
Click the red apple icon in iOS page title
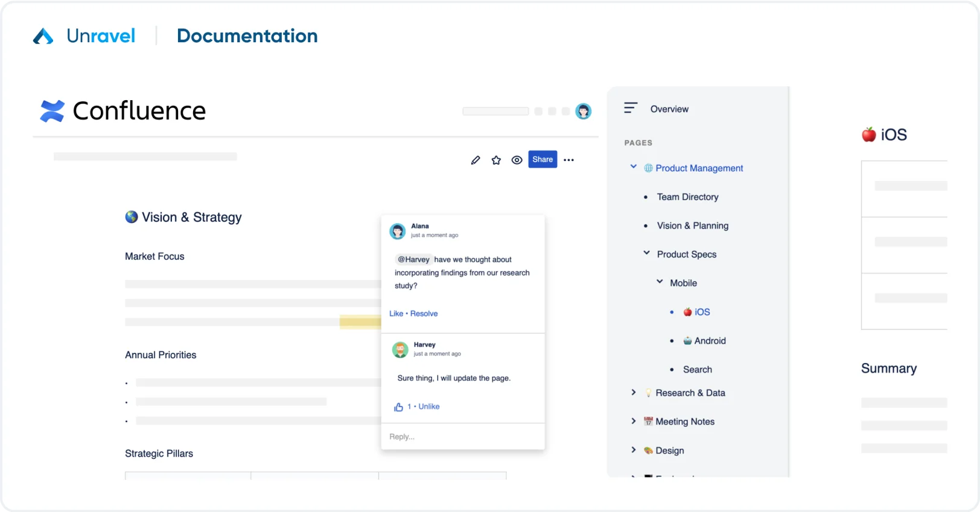point(869,134)
